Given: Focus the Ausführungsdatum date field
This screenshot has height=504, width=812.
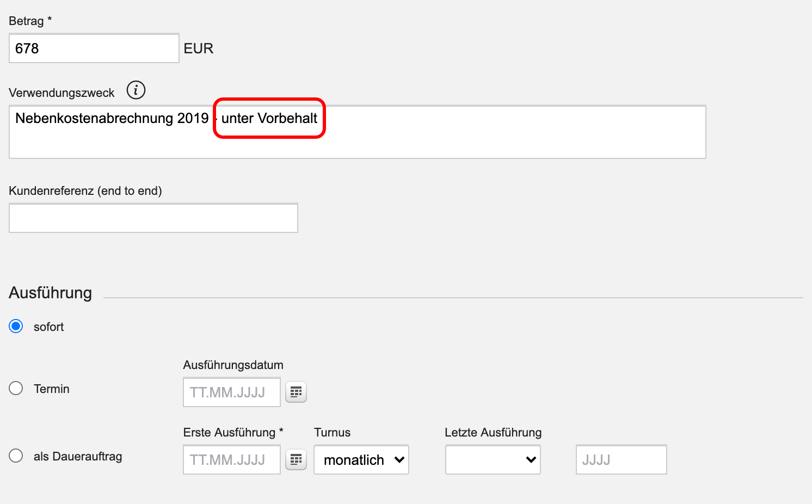Looking at the screenshot, I should click(231, 392).
